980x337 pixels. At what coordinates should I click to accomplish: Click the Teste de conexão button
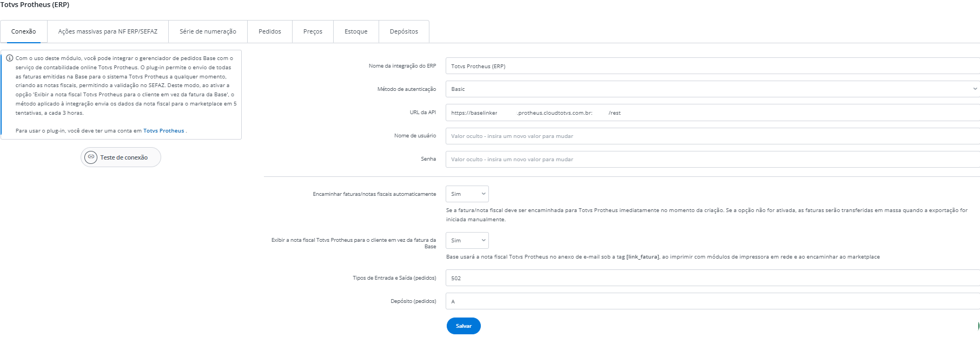click(121, 157)
